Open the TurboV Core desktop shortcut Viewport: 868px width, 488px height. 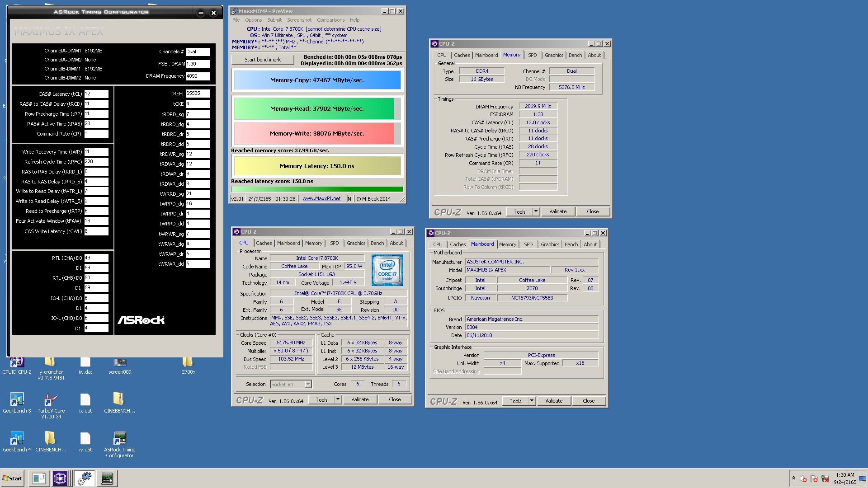51,400
